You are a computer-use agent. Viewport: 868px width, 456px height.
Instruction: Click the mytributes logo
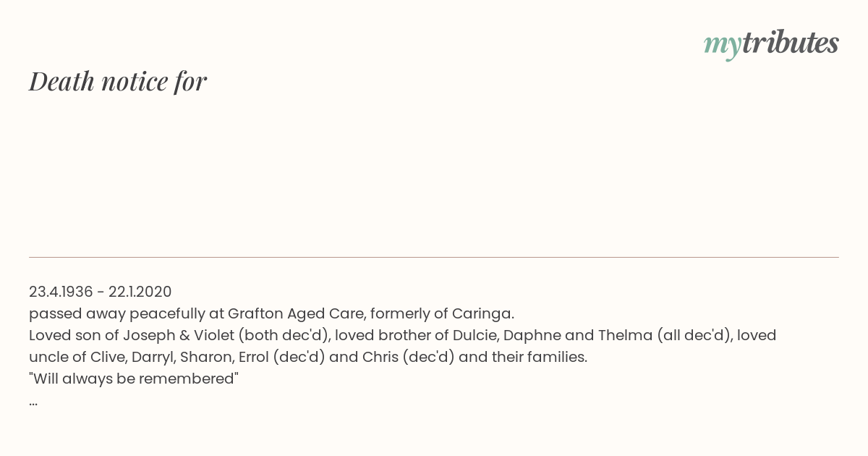(x=771, y=44)
